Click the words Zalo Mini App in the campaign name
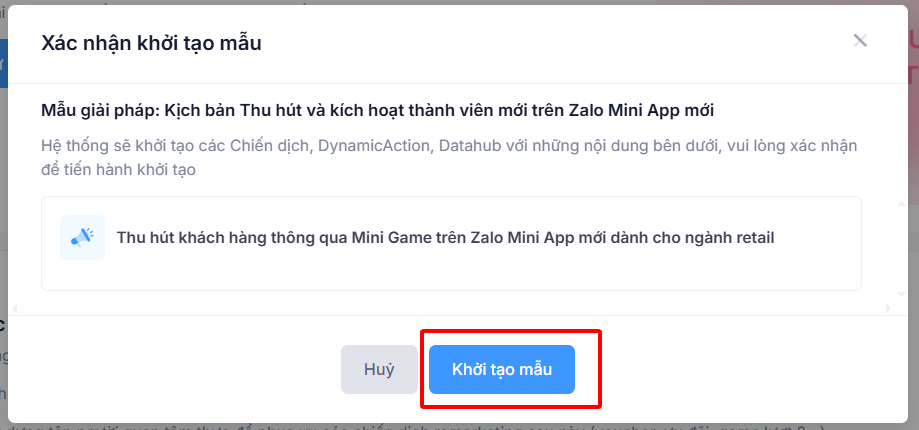This screenshot has width=919, height=430. tap(588, 238)
